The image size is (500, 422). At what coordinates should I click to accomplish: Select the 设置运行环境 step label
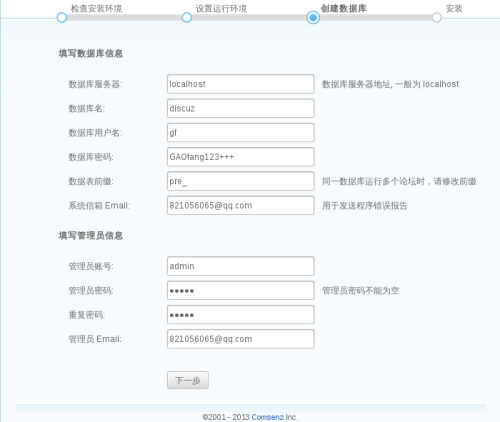pyautogui.click(x=221, y=8)
